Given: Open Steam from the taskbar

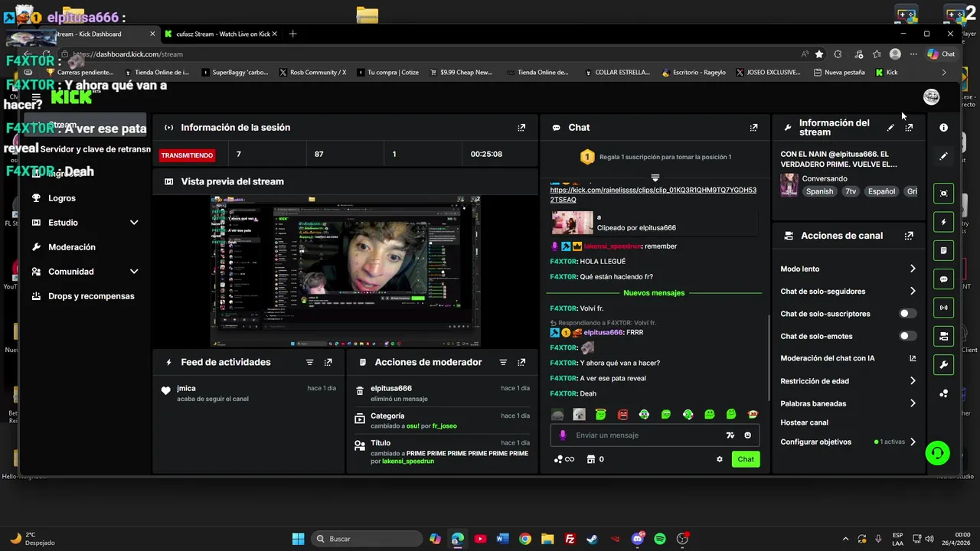Looking at the screenshot, I should point(592,539).
